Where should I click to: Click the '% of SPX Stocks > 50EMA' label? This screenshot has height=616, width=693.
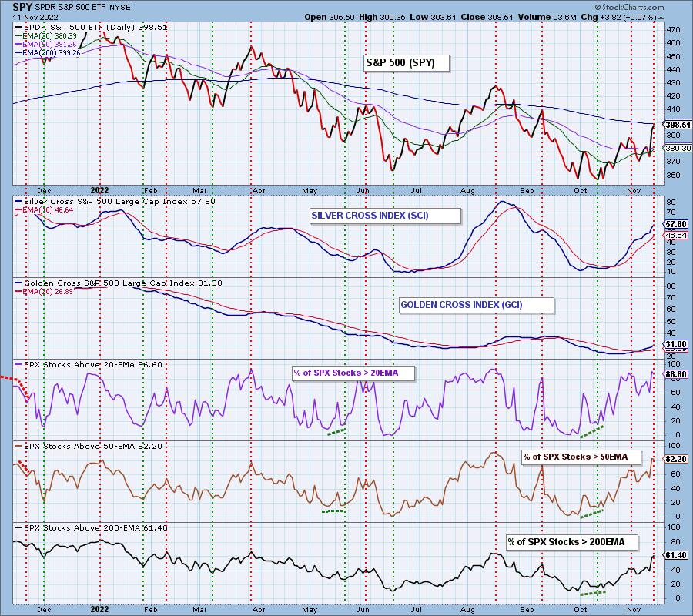581,457
